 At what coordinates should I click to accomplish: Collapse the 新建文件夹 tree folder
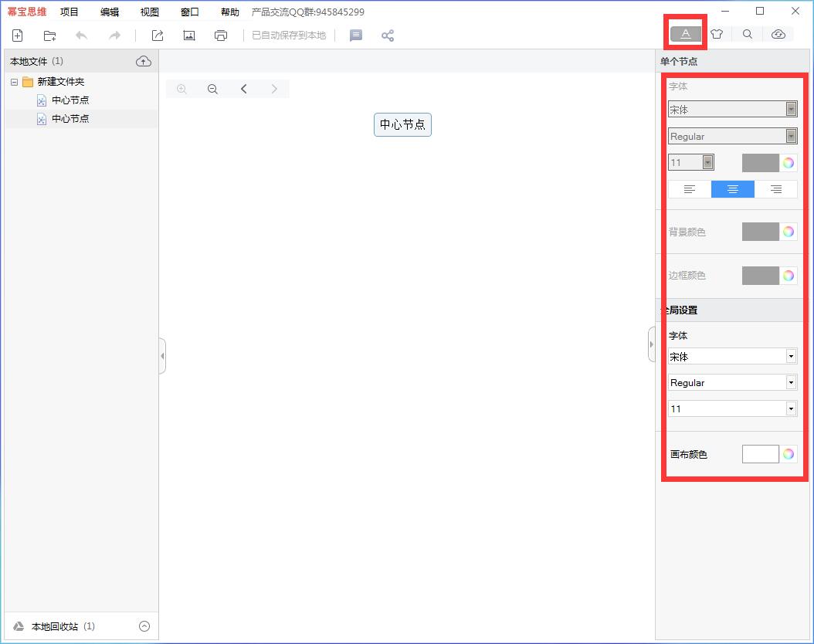pos(14,82)
